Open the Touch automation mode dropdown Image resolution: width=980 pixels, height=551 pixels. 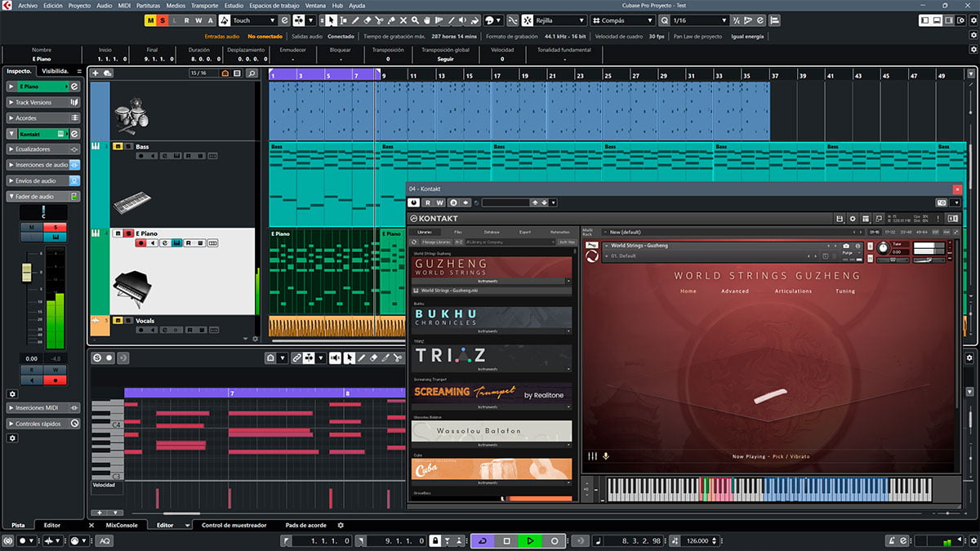(x=254, y=20)
